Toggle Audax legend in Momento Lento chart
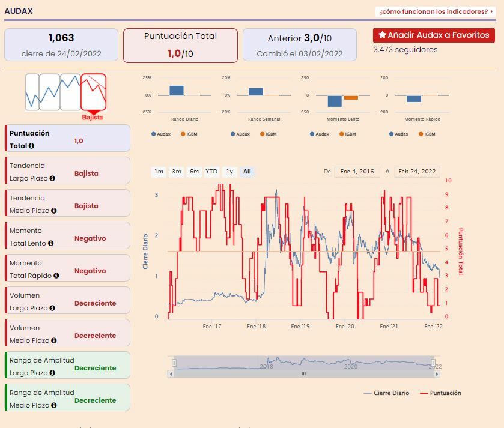Screen dimensions: 504x428 click(x=320, y=134)
